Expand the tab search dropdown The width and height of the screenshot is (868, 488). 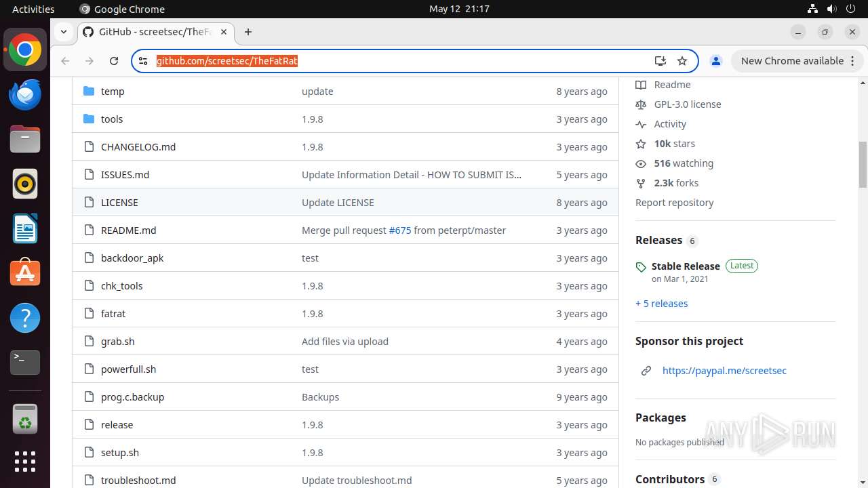tap(63, 32)
